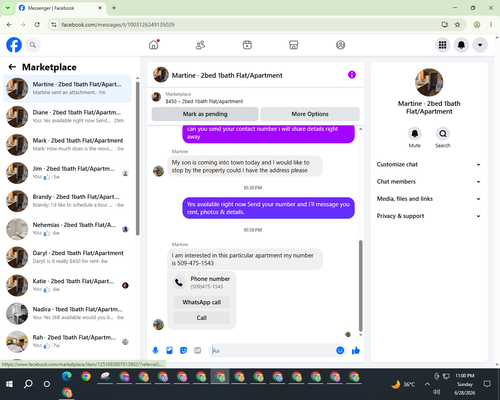This screenshot has width=500, height=400.
Task: Open the Video icon in top navigation
Action: click(x=247, y=45)
